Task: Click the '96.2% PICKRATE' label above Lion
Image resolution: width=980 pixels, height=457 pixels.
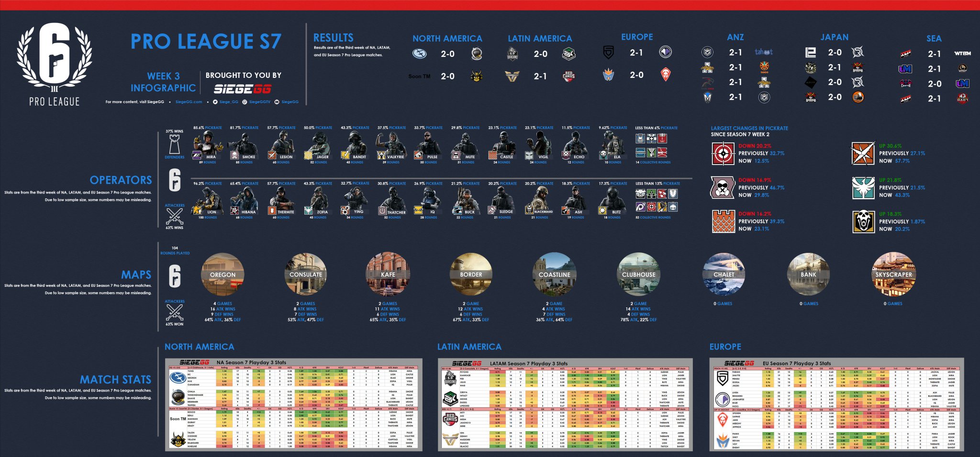Action: [x=208, y=184]
